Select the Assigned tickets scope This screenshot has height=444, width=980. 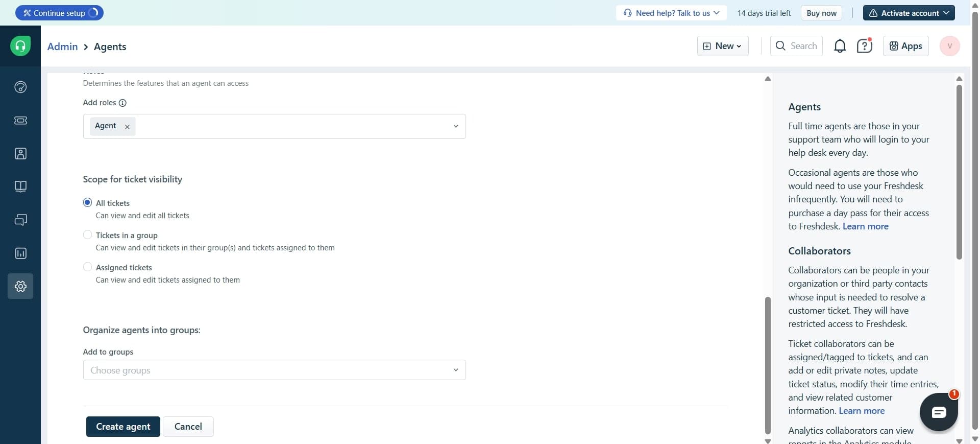tap(87, 267)
